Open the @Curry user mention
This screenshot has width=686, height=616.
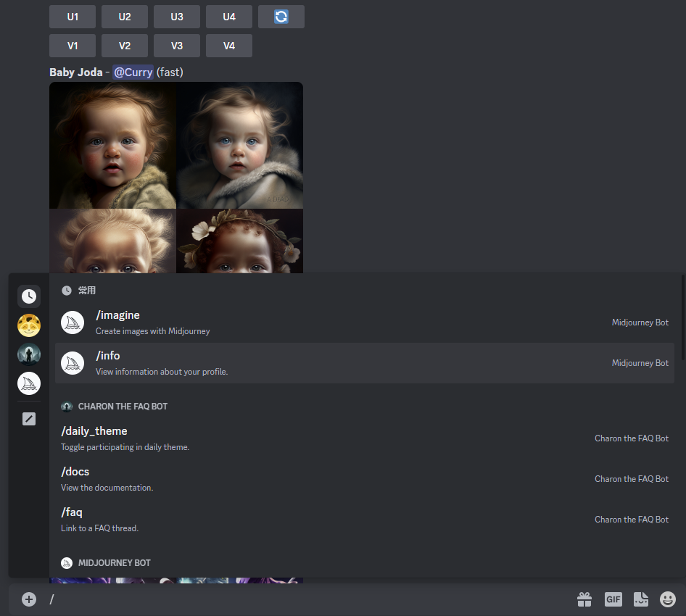[133, 72]
